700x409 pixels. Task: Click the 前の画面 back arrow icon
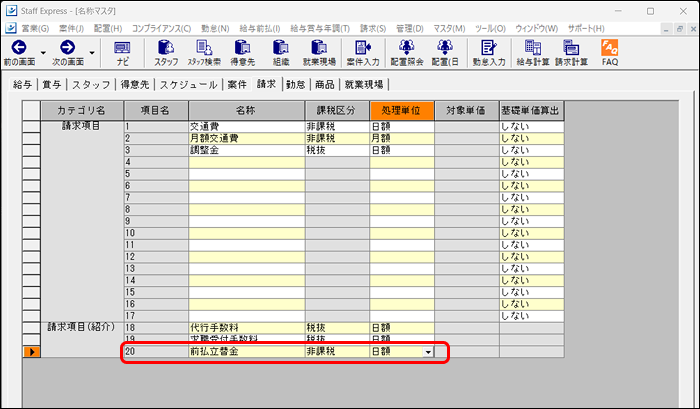19,47
